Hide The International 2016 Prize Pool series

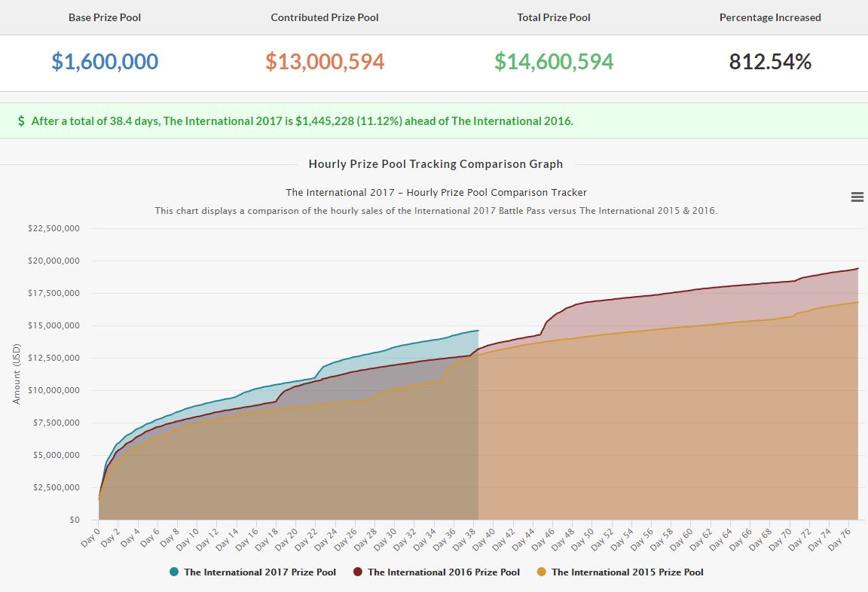pyautogui.click(x=443, y=572)
